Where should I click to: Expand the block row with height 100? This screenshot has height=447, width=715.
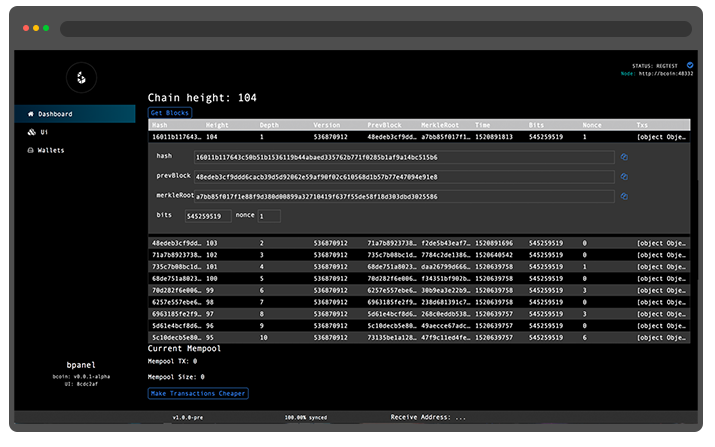tap(419, 279)
